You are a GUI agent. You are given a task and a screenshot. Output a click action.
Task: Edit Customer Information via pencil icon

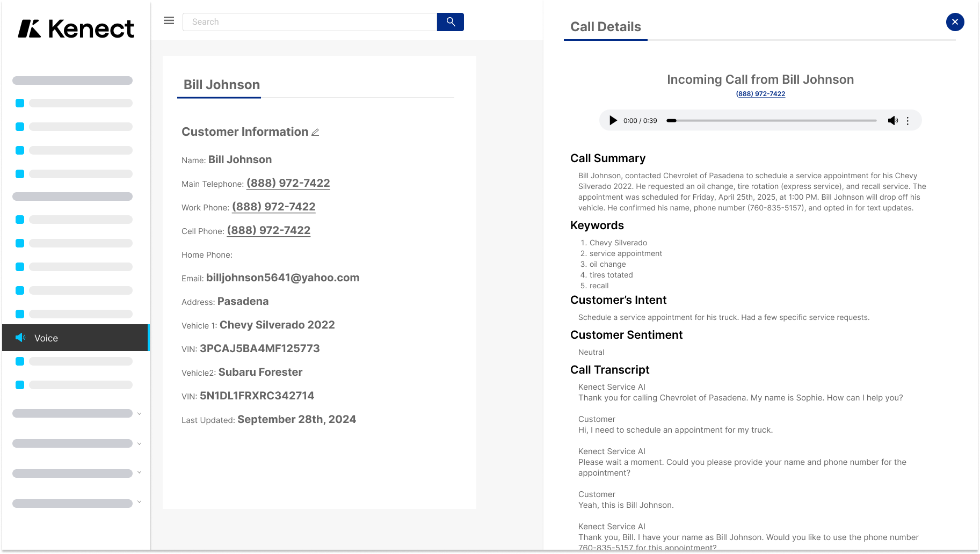click(315, 132)
